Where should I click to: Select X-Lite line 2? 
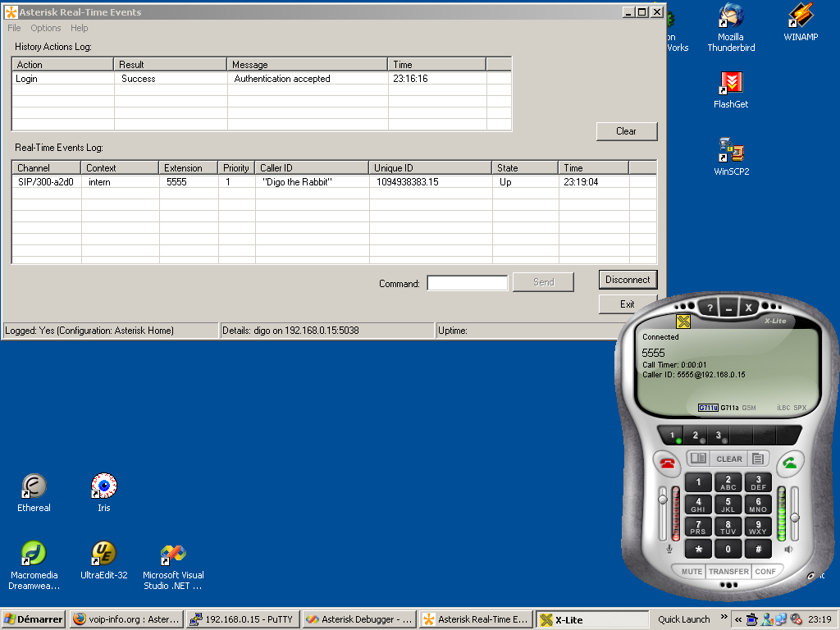(x=696, y=435)
